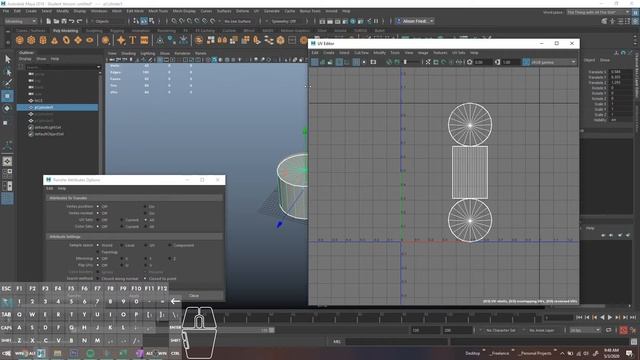Screen dimensions: 640x360
Task: Toggle UV Editor wireframe display icon
Action: 315,62
